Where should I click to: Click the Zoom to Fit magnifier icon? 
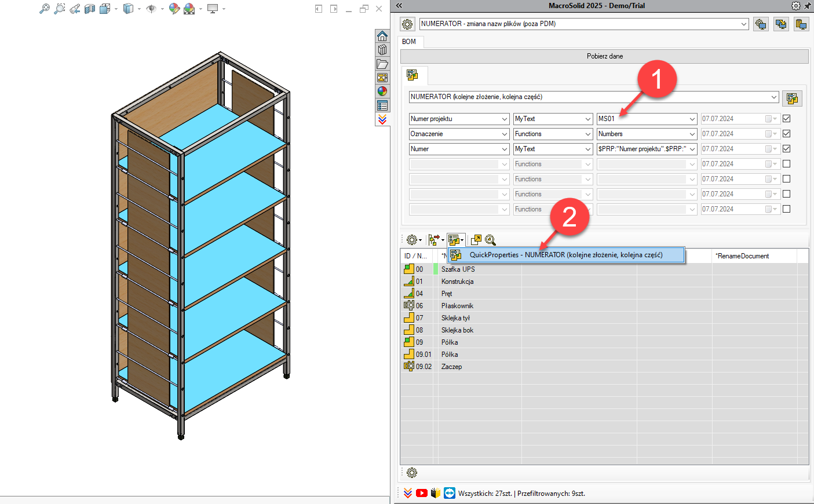44,9
